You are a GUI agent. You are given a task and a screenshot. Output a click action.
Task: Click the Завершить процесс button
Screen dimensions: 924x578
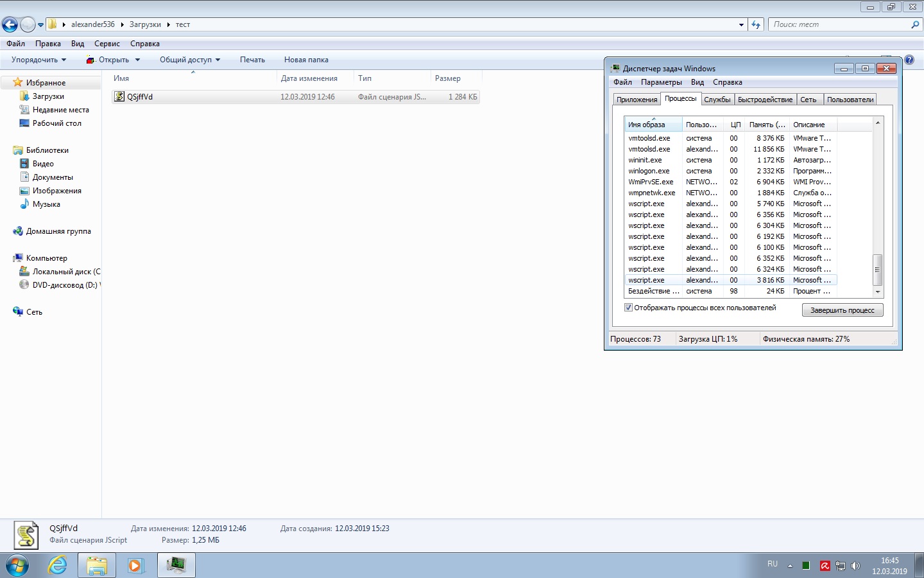pyautogui.click(x=843, y=310)
